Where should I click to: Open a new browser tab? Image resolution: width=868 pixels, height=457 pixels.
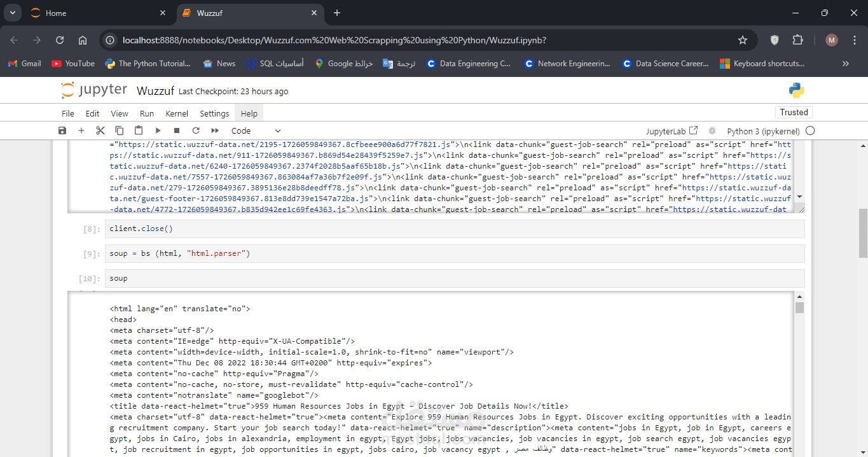coord(337,13)
